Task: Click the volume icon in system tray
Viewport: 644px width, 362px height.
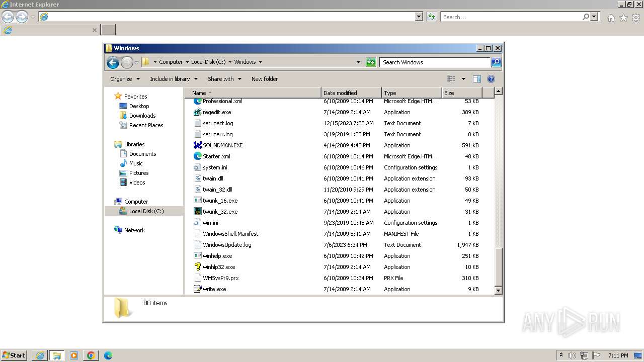Action: point(573,355)
